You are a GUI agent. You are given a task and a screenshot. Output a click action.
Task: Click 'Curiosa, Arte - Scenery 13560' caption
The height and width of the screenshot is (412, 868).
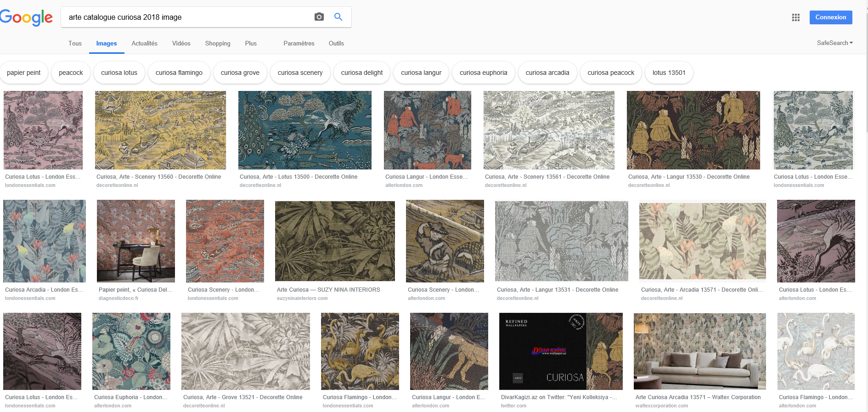click(158, 177)
